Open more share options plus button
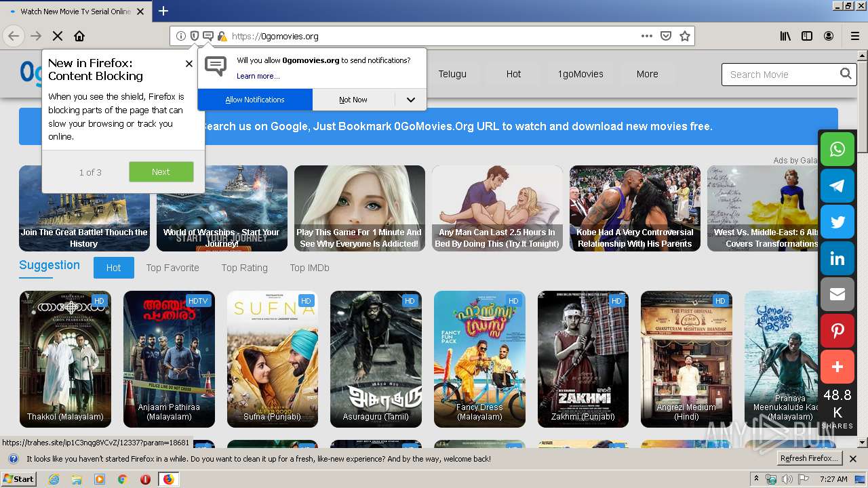Viewport: 868px width, 488px height. pyautogui.click(x=837, y=367)
